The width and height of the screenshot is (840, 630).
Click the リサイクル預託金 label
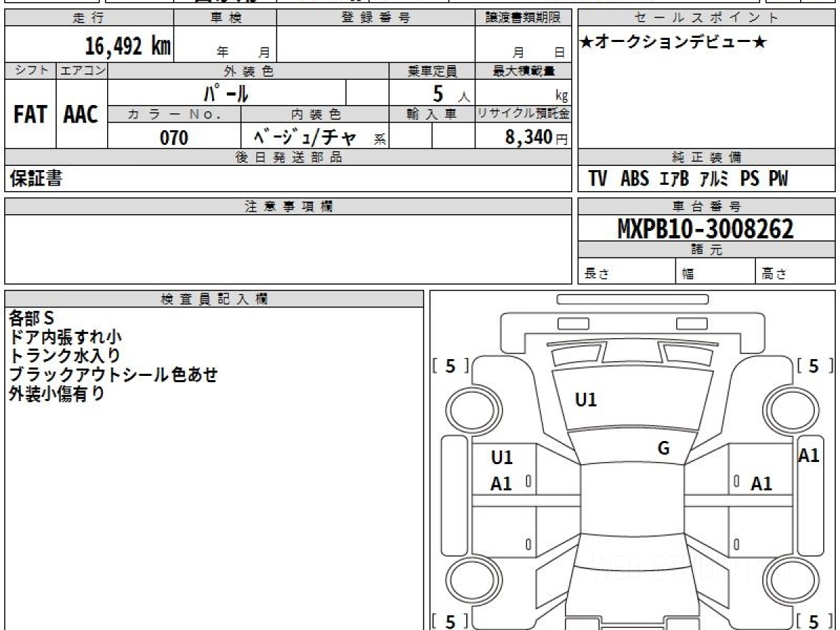tap(523, 114)
